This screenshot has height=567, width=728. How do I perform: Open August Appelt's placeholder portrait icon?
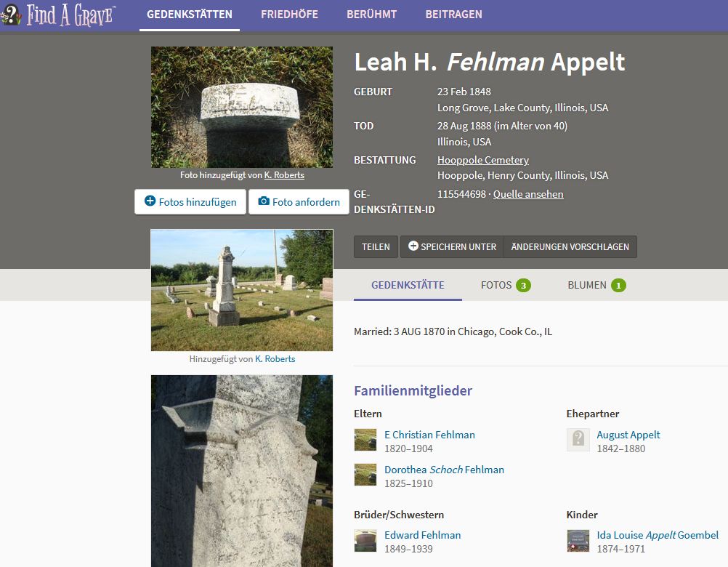[x=578, y=440]
